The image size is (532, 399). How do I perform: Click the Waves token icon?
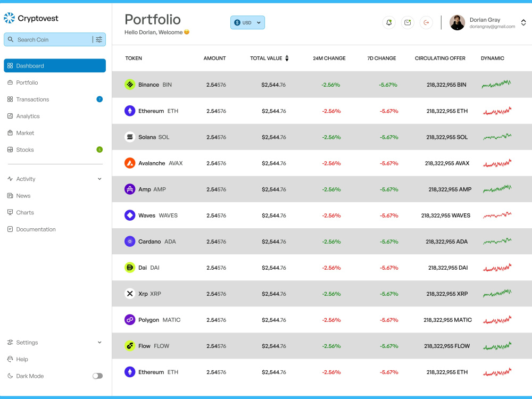click(130, 215)
